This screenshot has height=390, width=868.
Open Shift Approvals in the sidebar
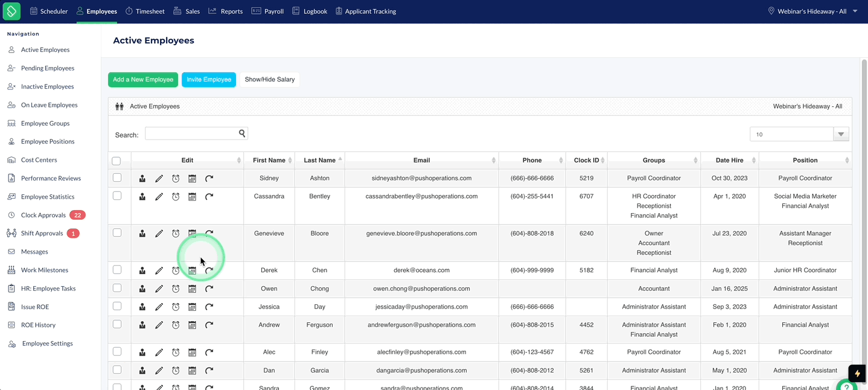coord(42,234)
